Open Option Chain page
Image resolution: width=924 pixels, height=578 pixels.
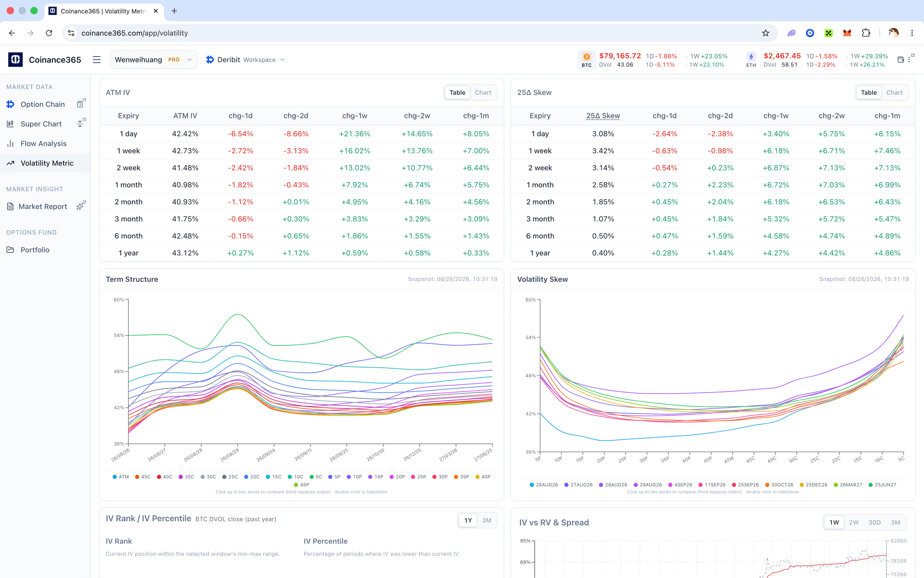click(x=42, y=104)
